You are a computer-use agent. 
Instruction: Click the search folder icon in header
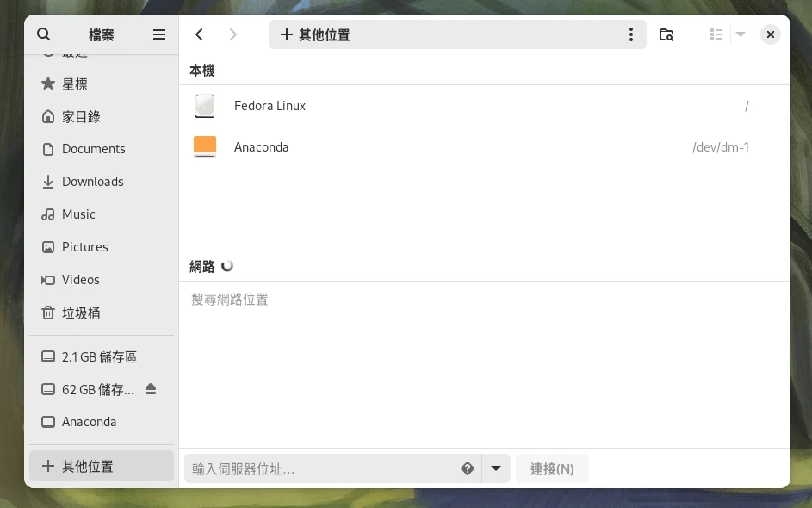coord(666,34)
